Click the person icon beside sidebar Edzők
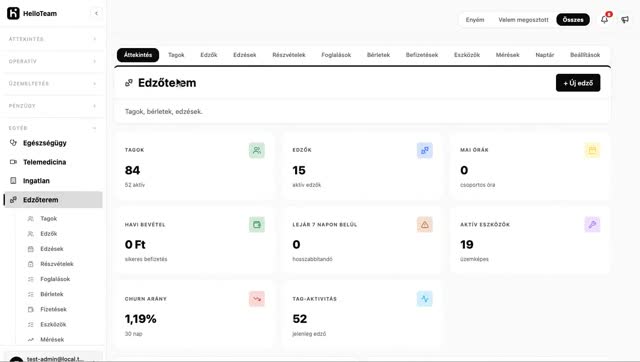640x362 pixels. tap(31, 234)
